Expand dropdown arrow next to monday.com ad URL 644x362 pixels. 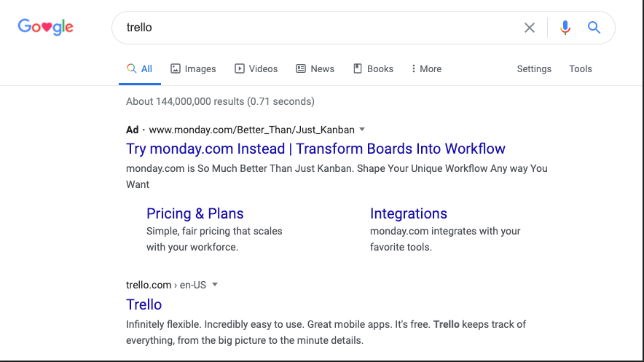click(x=362, y=130)
